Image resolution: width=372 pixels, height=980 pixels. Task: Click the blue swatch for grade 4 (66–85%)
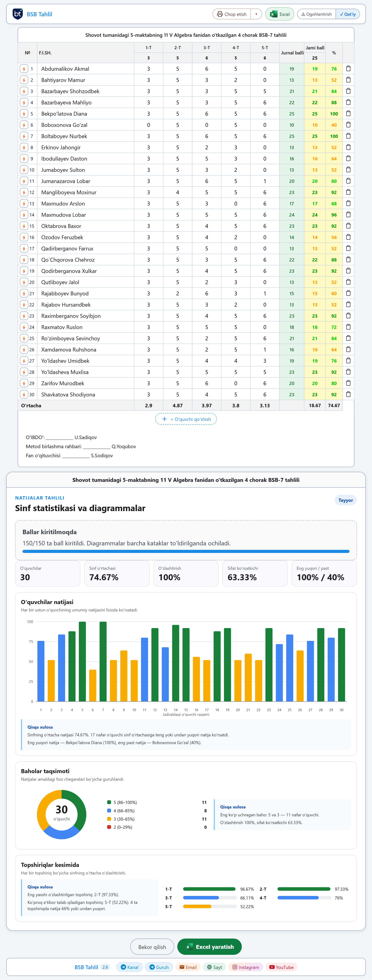[109, 811]
